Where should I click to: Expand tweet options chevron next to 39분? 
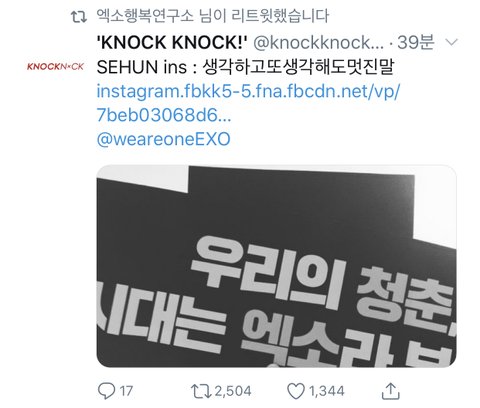452,42
